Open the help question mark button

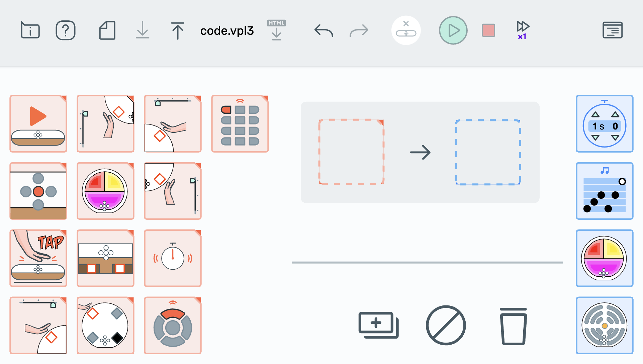point(65,30)
